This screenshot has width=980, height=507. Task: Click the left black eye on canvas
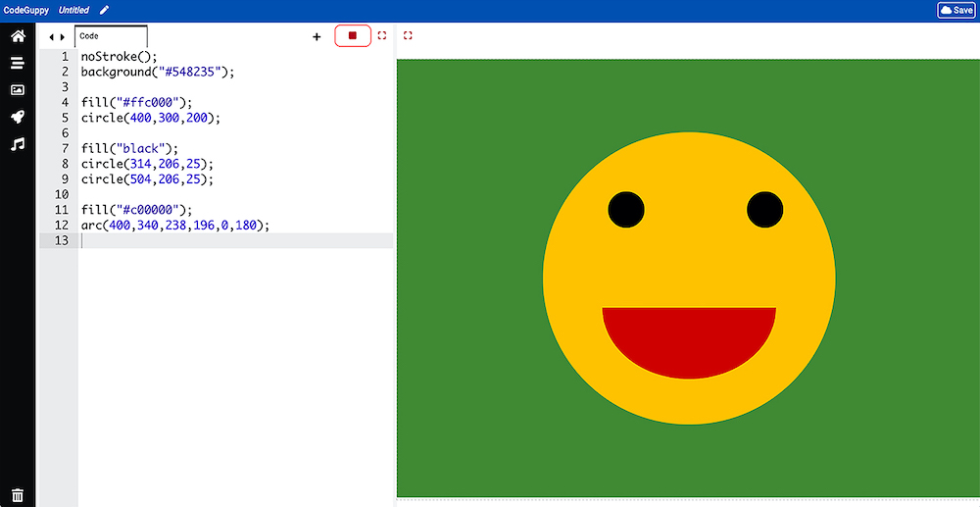626,210
